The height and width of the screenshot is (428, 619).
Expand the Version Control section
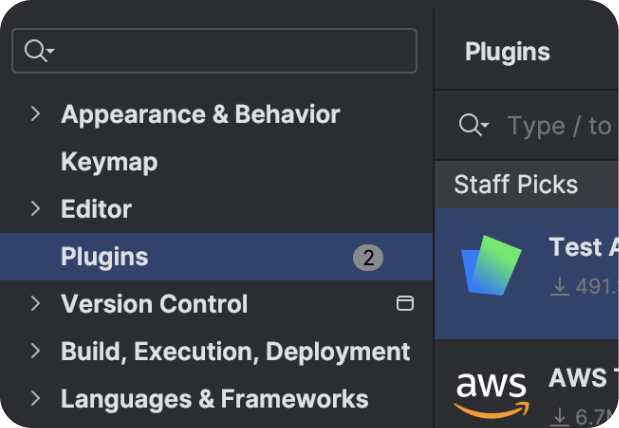tap(36, 303)
